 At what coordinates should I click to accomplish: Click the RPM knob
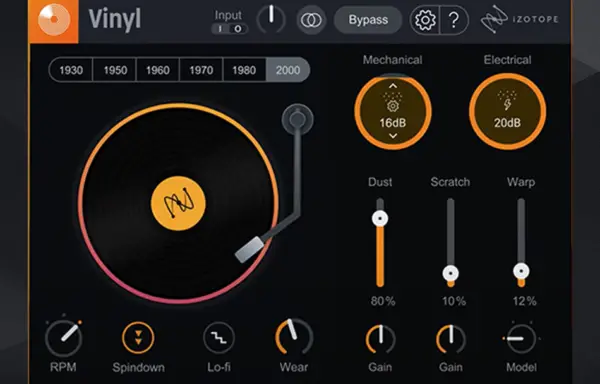(64, 339)
